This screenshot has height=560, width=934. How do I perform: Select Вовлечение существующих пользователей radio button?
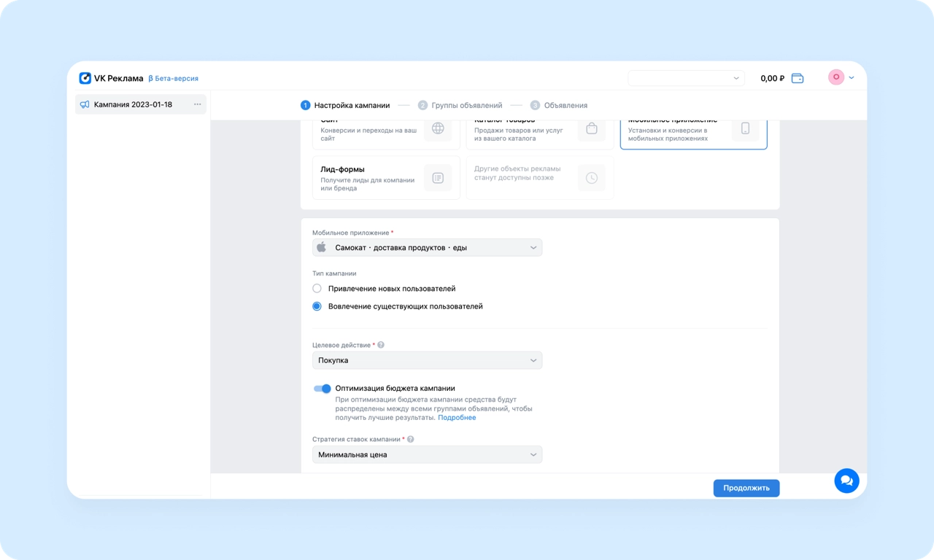[x=317, y=306]
